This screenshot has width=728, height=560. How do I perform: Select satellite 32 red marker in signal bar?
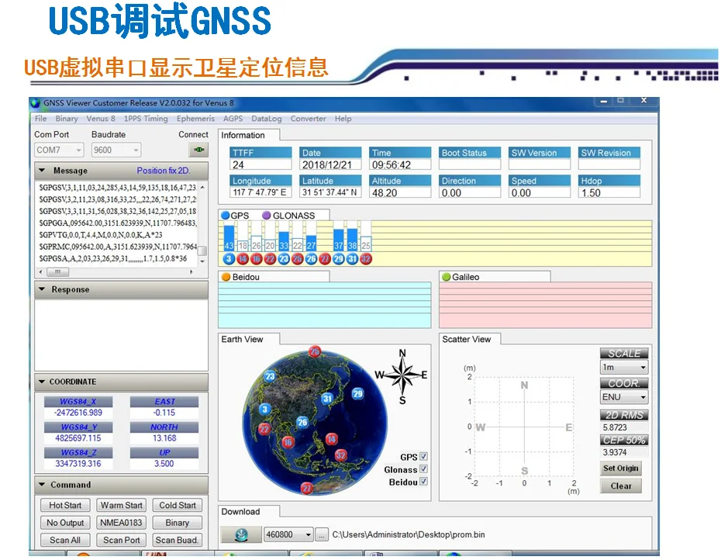366,259
